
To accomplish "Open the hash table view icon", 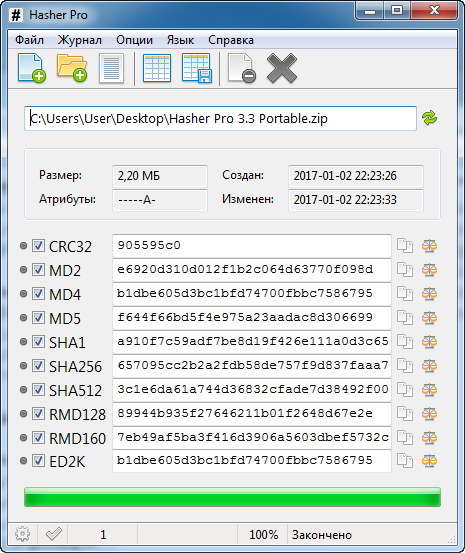I will 157,68.
